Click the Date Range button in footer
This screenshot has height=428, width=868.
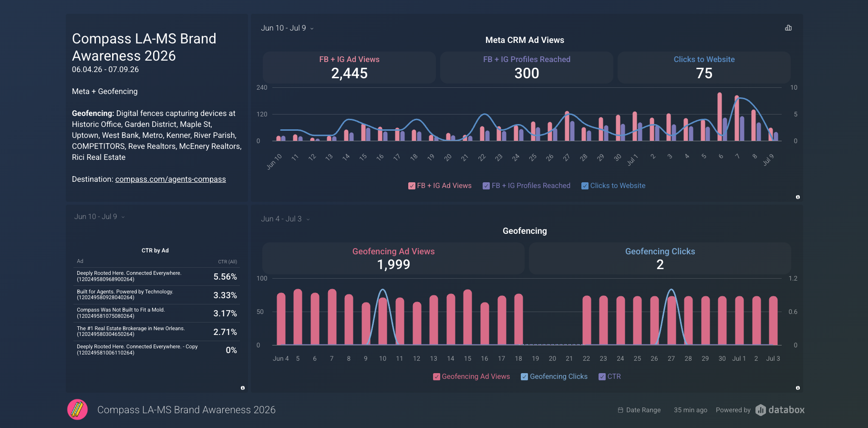(639, 410)
